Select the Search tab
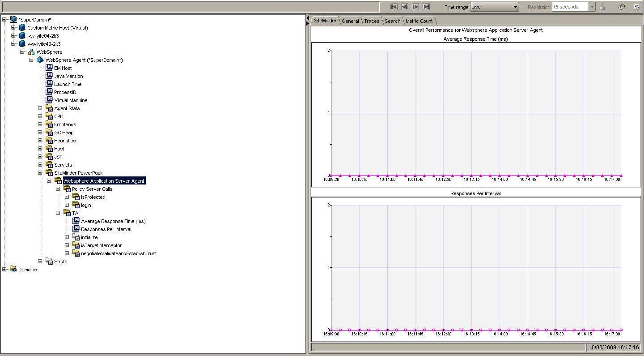This screenshot has width=644, height=356. click(x=393, y=21)
